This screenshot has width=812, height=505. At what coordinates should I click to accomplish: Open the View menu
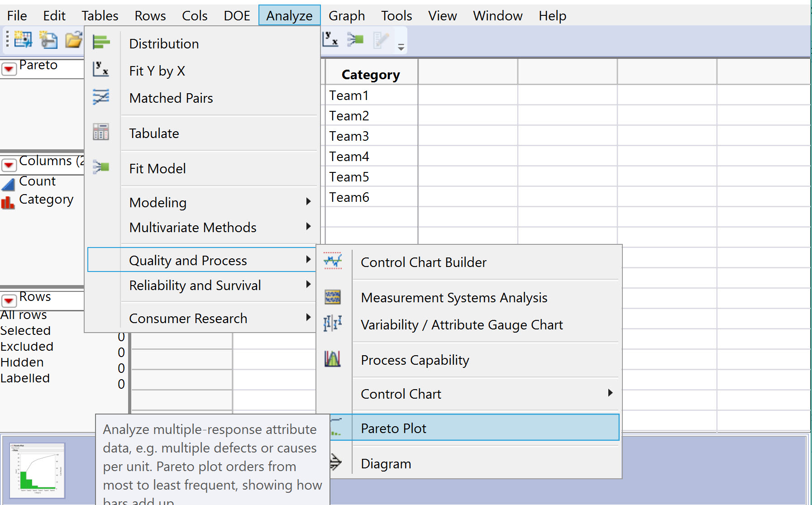[443, 16]
